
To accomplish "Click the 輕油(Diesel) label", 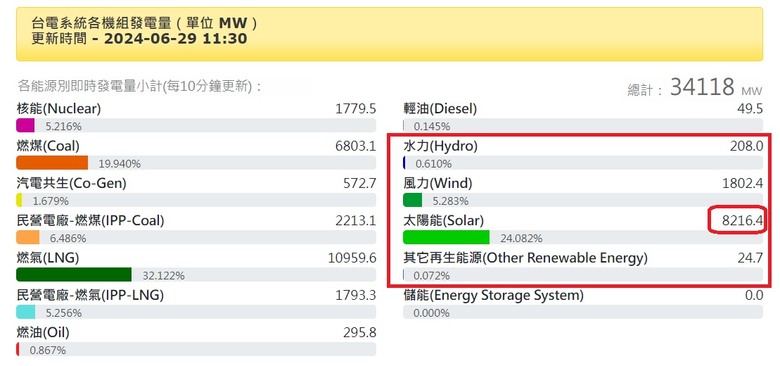I will point(440,108).
